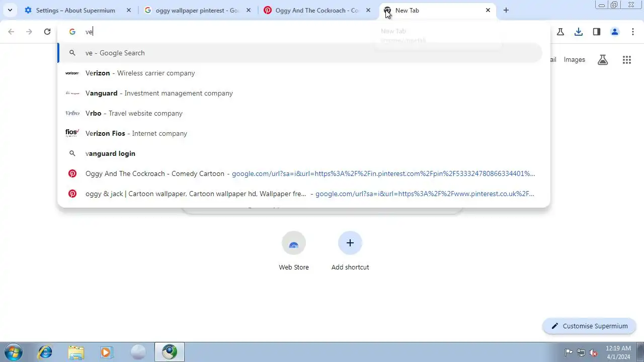Select Vrbo travel website suggestion
Screen dimensions: 644x362
(x=301, y=113)
